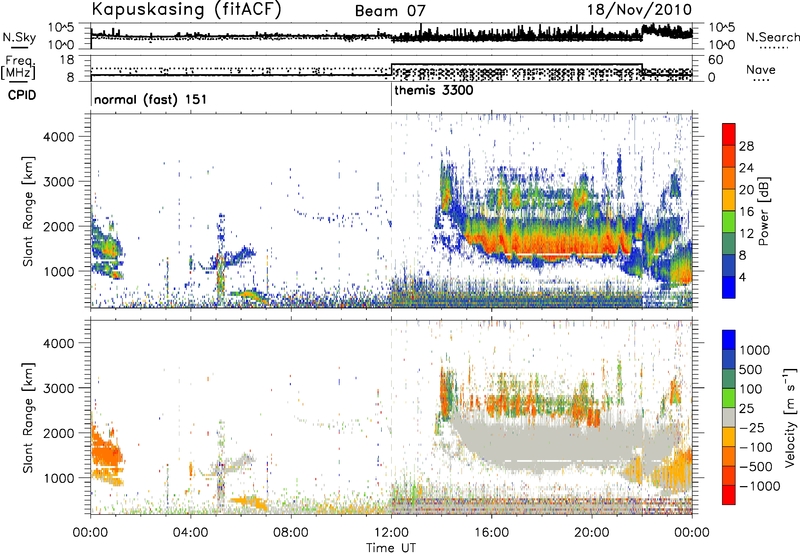Click the '04:00' time tick label

pos(190,533)
